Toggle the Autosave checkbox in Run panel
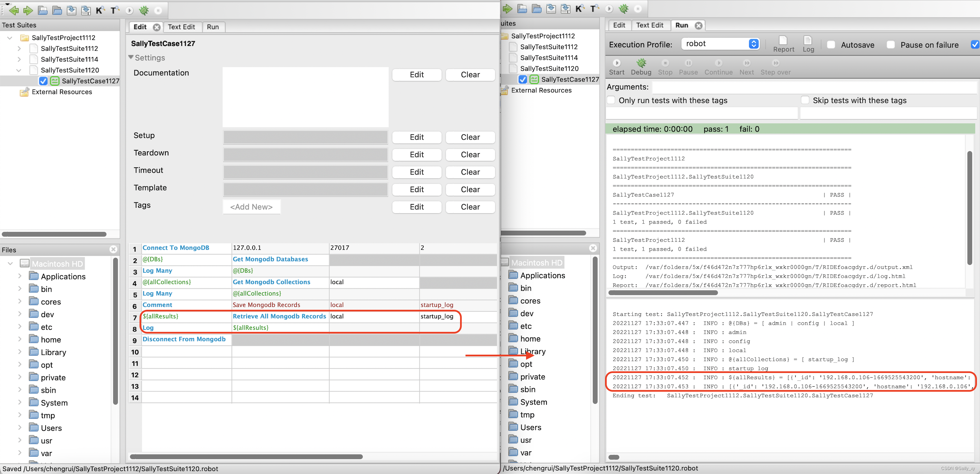This screenshot has width=980, height=474. click(831, 44)
